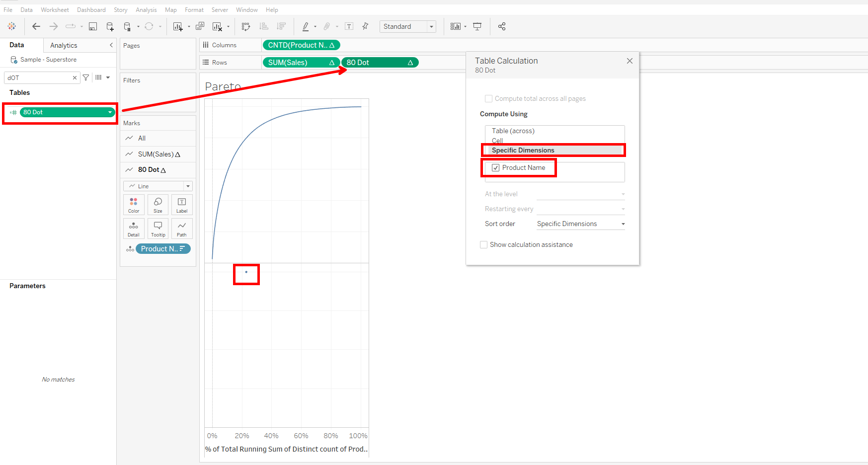Select Table (across) option
This screenshot has height=465, width=868.
(x=513, y=131)
